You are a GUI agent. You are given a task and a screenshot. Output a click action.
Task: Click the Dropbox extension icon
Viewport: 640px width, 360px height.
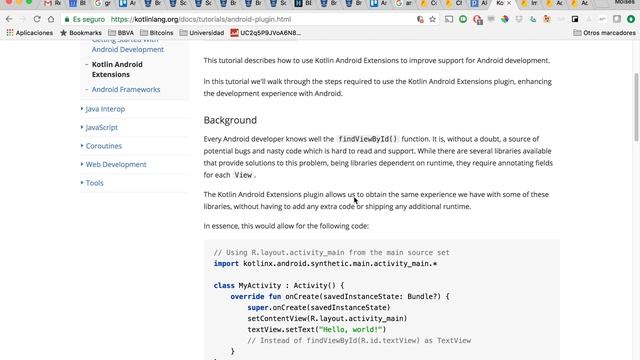coord(519,19)
